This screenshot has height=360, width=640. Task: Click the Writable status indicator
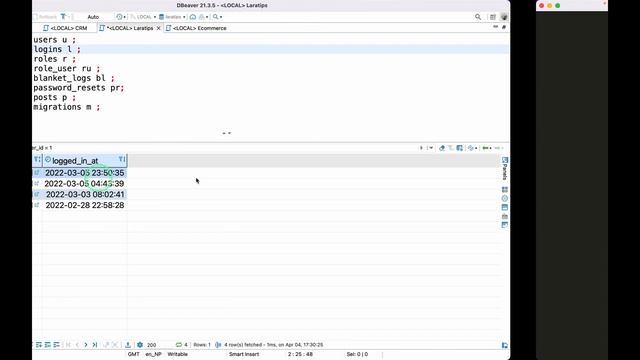coord(178,354)
